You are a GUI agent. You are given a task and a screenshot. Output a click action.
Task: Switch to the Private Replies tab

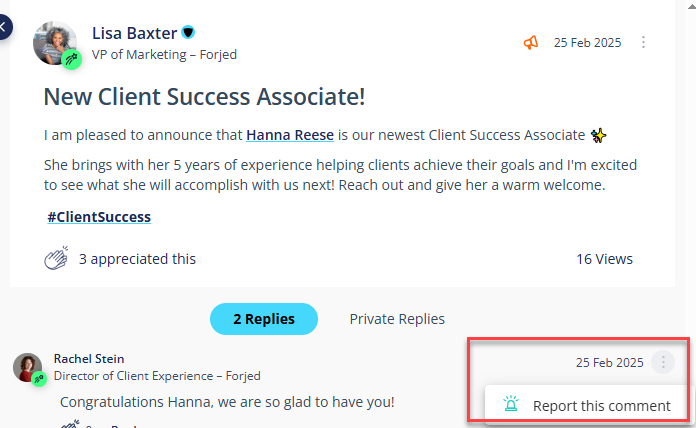coord(397,319)
